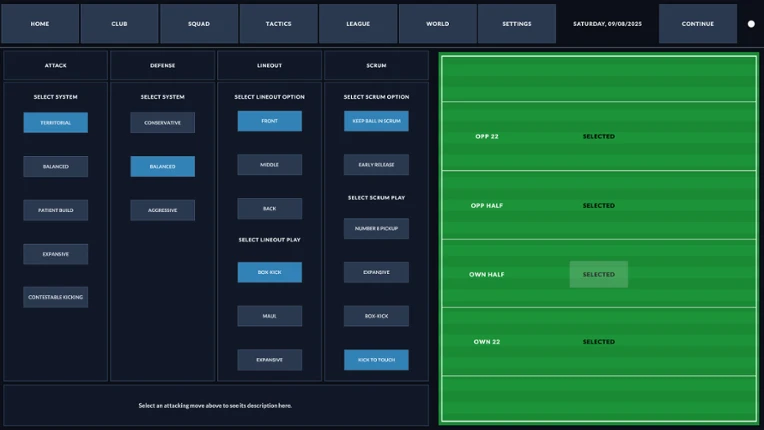The height and width of the screenshot is (430, 764).
Task: Select the Territorial attack system
Action: pos(56,123)
